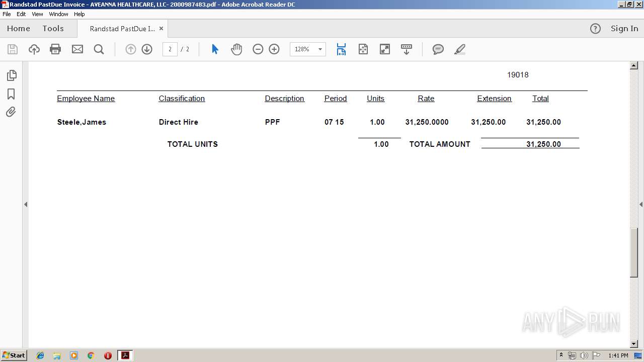Open Chrome from the taskbar
The height and width of the screenshot is (362, 644).
[x=91, y=355]
